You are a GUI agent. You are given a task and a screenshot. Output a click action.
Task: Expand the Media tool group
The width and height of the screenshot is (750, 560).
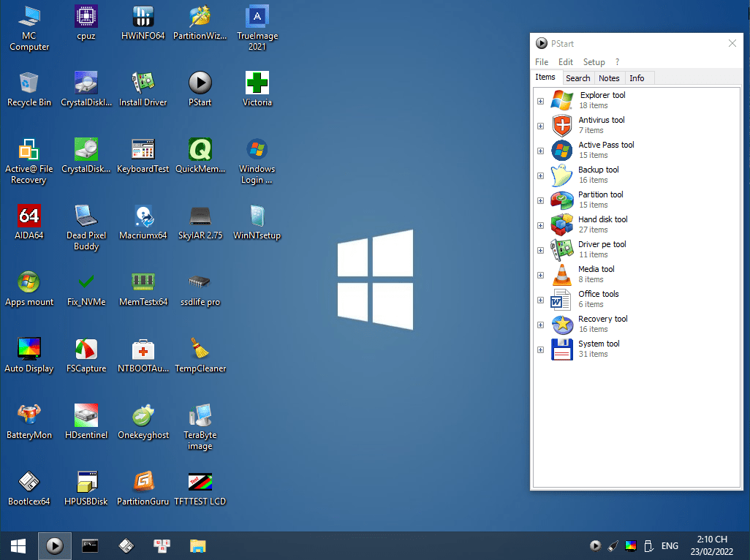pos(540,276)
